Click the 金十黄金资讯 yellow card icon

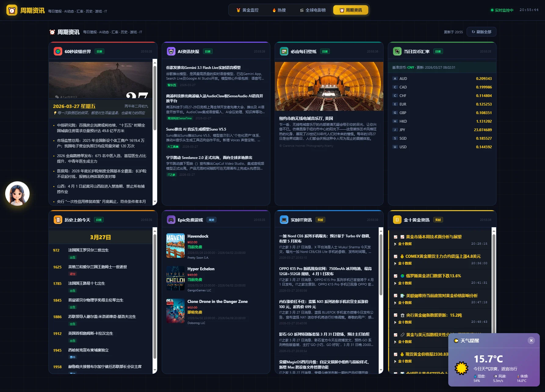click(x=397, y=220)
